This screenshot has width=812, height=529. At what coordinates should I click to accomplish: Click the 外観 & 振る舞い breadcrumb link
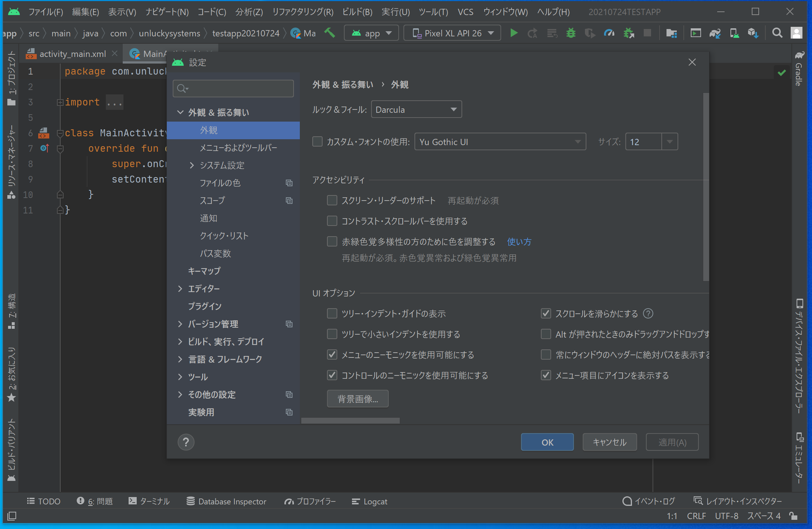pos(343,85)
